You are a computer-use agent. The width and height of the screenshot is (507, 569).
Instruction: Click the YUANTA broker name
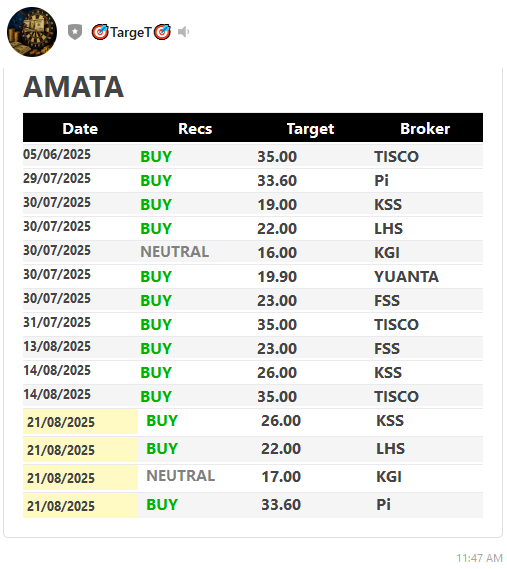406,277
